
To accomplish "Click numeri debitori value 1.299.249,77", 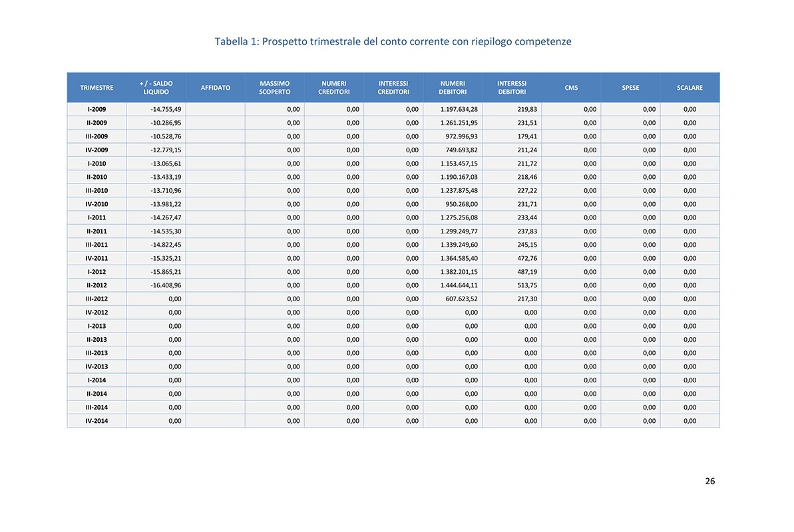I will (459, 231).
